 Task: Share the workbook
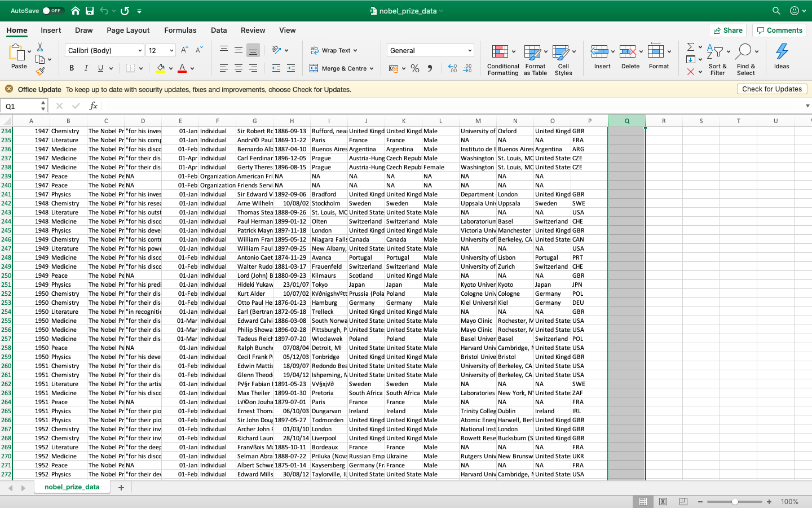click(x=727, y=30)
